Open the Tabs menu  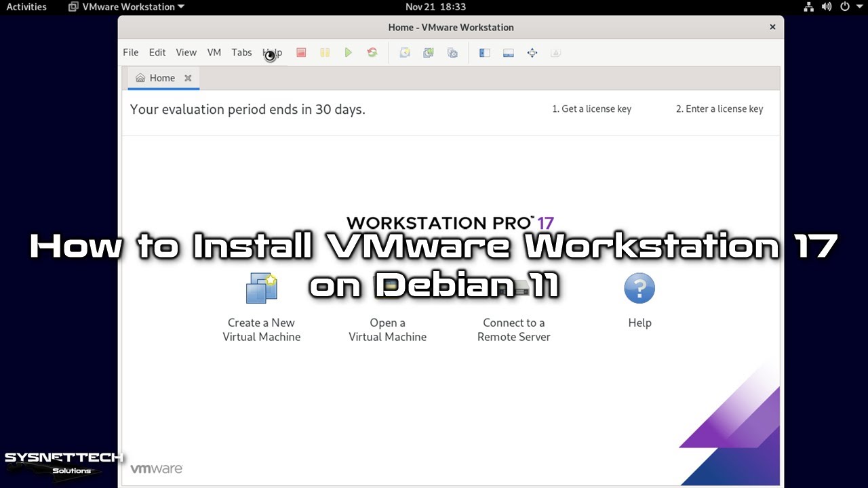[241, 52]
